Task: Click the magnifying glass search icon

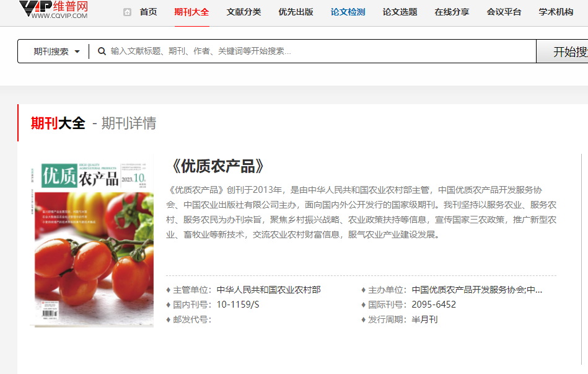Action: coord(102,51)
